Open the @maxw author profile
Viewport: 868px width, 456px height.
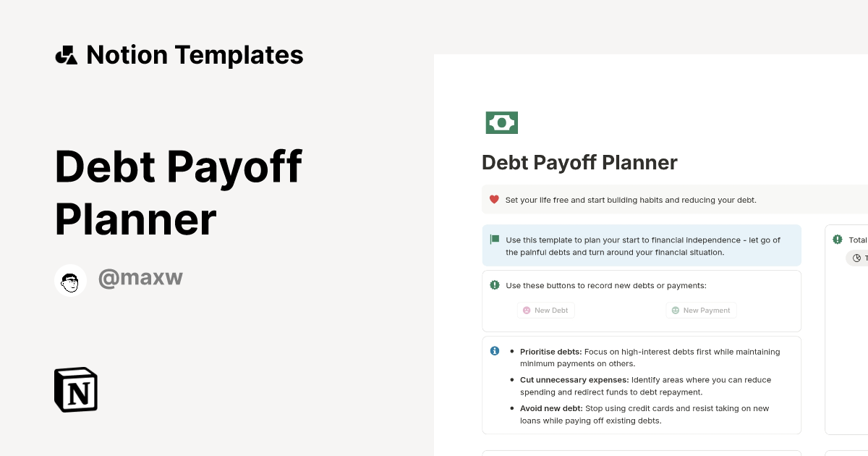pos(140,277)
